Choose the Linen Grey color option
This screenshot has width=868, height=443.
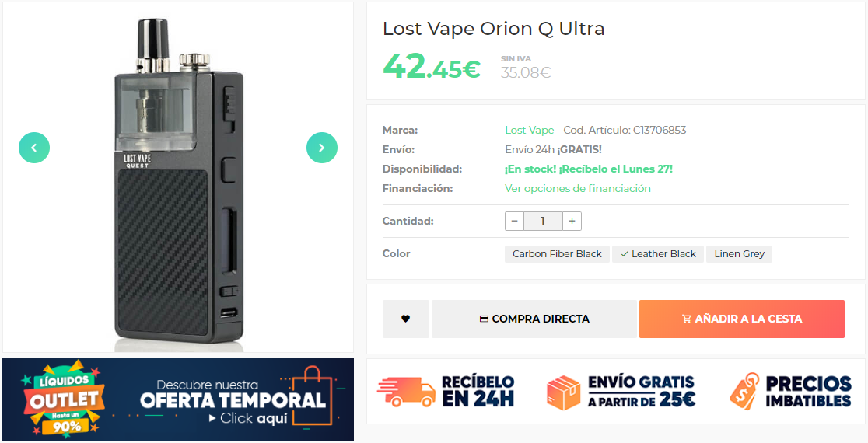(739, 254)
